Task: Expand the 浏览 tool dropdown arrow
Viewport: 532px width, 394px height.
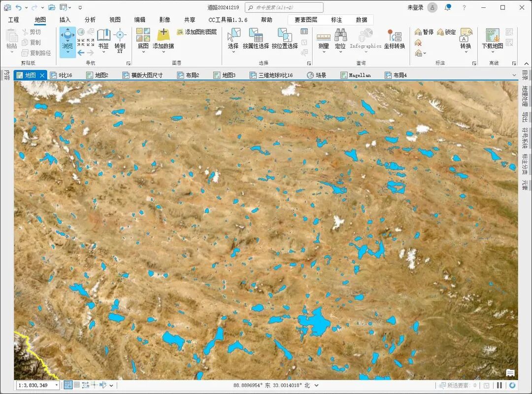Action: tap(67, 52)
